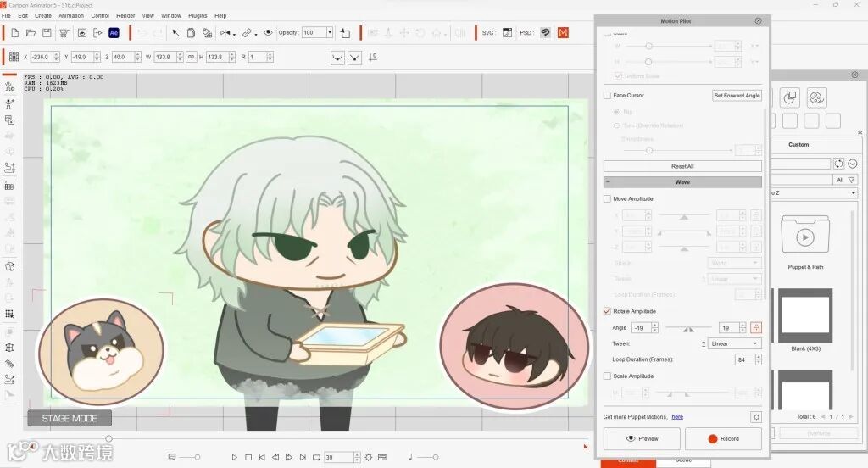Open project settings gear by frame field
The width and height of the screenshot is (868, 468).
tap(369, 458)
